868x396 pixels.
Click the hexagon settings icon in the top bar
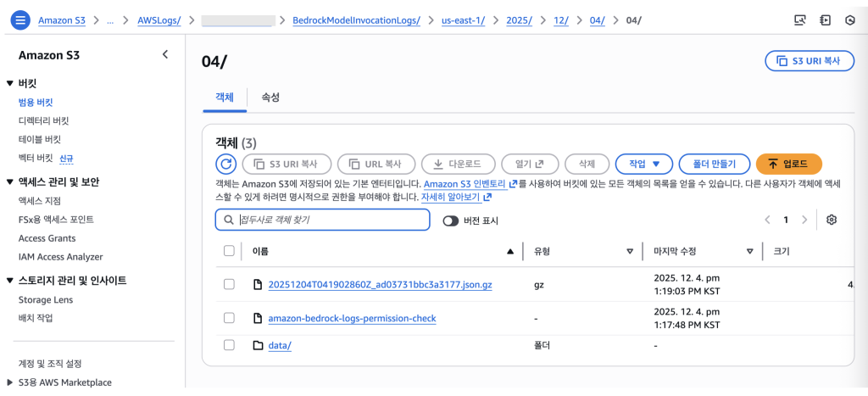pyautogui.click(x=849, y=20)
